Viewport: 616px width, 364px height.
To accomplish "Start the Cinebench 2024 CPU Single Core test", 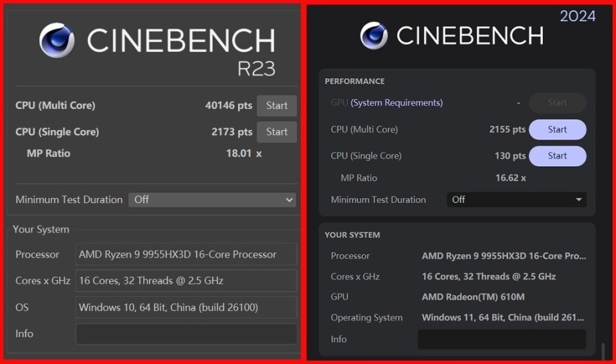I will [x=557, y=156].
